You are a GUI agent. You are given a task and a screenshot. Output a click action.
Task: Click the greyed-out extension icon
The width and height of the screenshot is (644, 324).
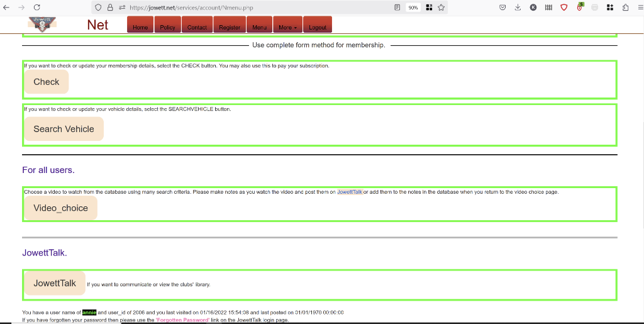coord(595,8)
